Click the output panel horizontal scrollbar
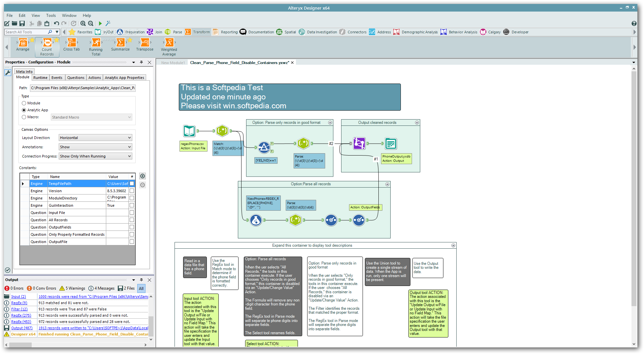The image size is (644, 354). click(x=20, y=345)
